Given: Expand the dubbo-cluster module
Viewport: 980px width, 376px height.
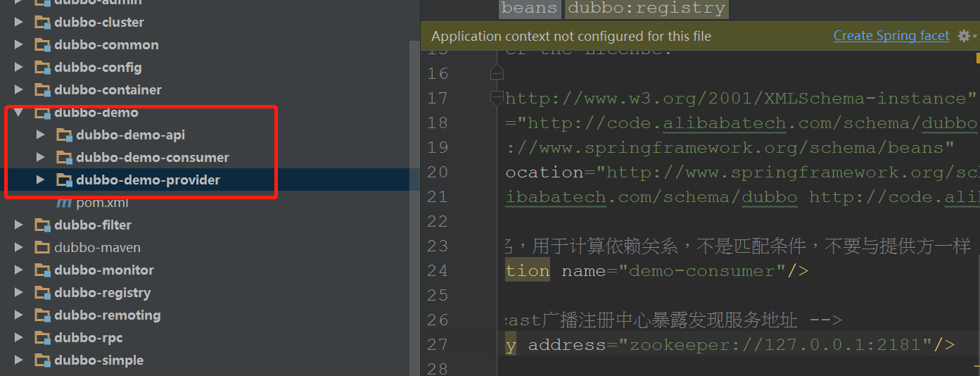Looking at the screenshot, I should pyautogui.click(x=19, y=23).
